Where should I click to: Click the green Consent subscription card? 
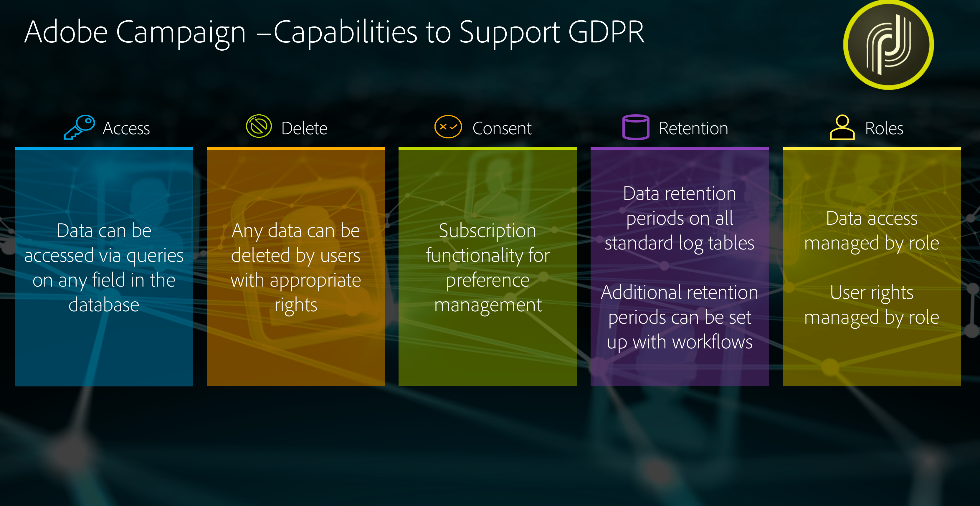point(488,267)
